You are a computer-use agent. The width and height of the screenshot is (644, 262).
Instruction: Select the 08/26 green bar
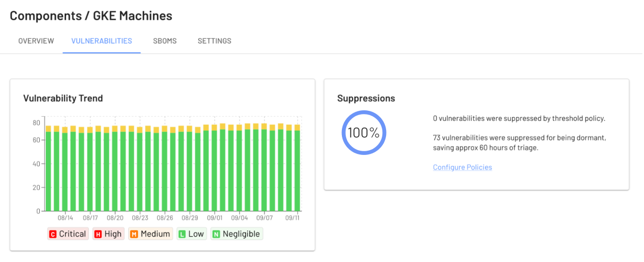coord(164,171)
